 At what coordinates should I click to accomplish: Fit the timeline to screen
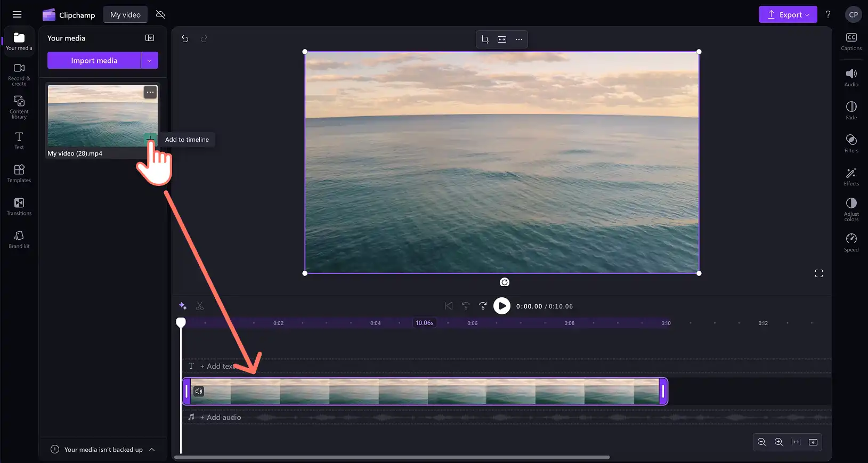(x=796, y=442)
